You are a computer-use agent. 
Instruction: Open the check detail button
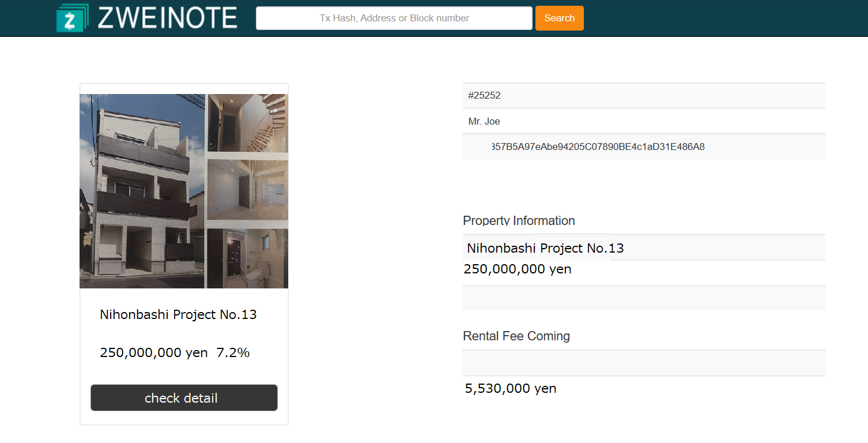(x=184, y=398)
